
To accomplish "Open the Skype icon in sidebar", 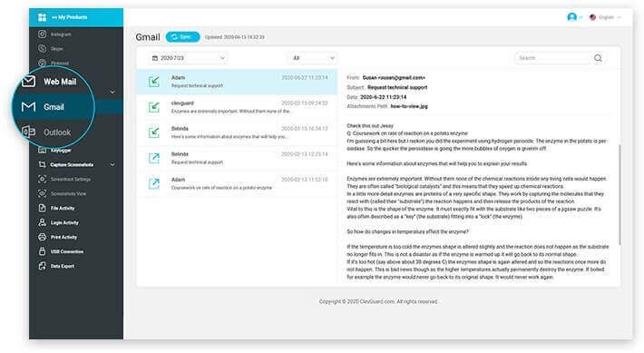I will tap(43, 48).
